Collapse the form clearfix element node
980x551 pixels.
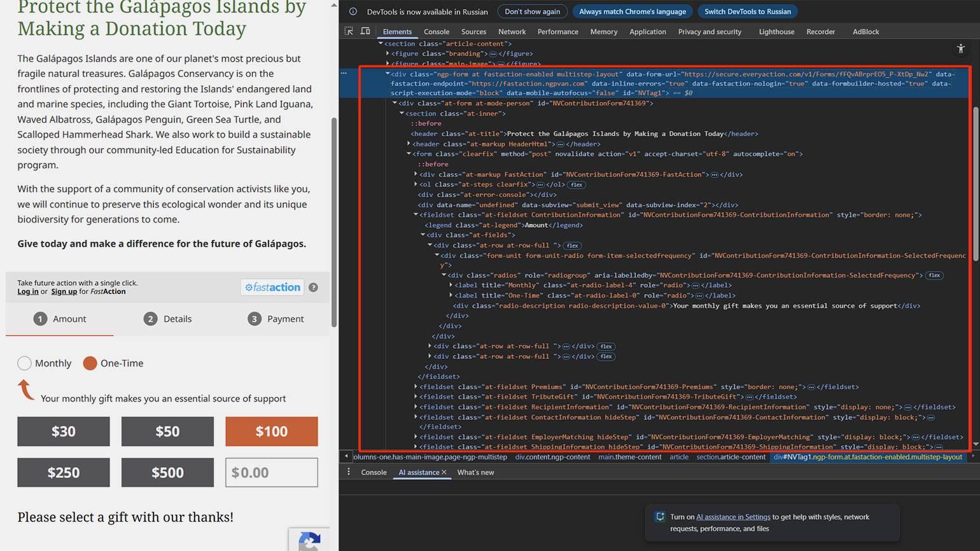click(x=409, y=154)
